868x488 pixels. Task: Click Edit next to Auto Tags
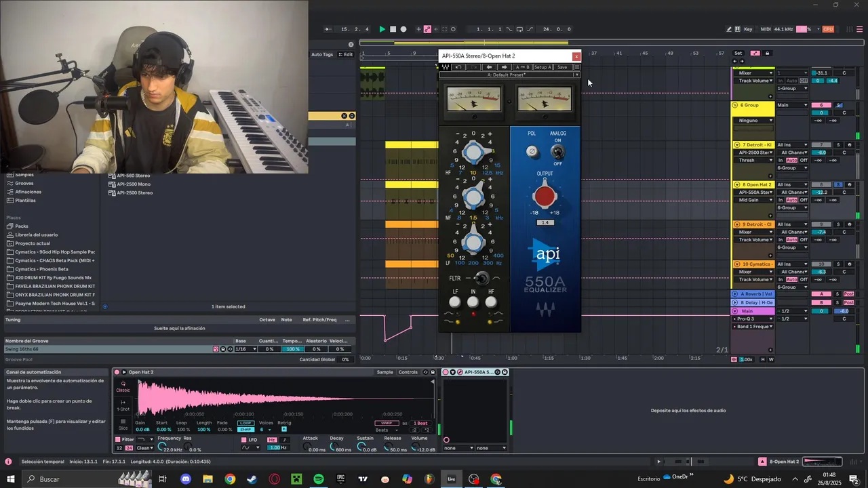(x=346, y=54)
